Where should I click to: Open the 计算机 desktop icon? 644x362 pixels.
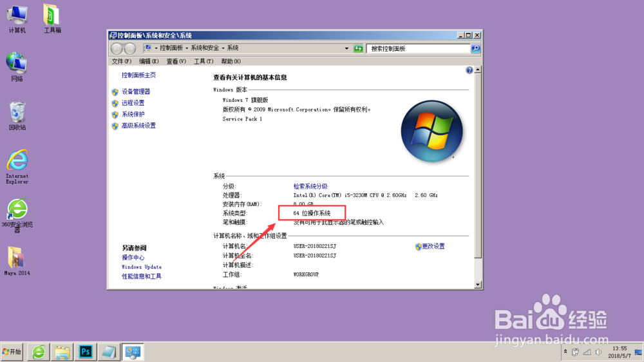click(17, 19)
